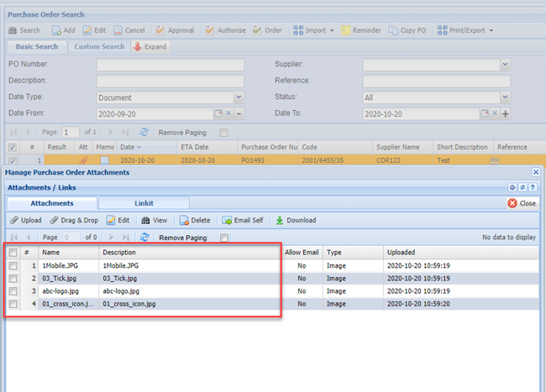
Task: Refresh the attachments list
Action: (x=144, y=238)
